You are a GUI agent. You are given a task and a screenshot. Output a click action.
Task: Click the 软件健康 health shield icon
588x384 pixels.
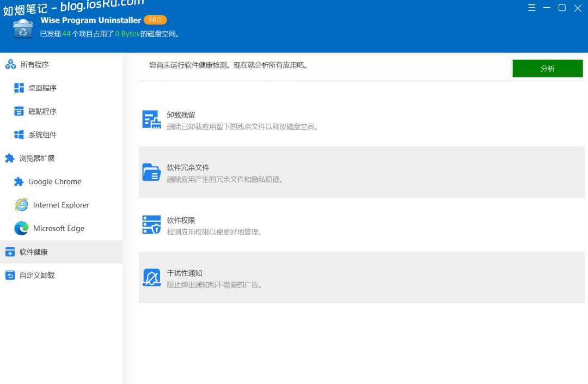tap(10, 252)
